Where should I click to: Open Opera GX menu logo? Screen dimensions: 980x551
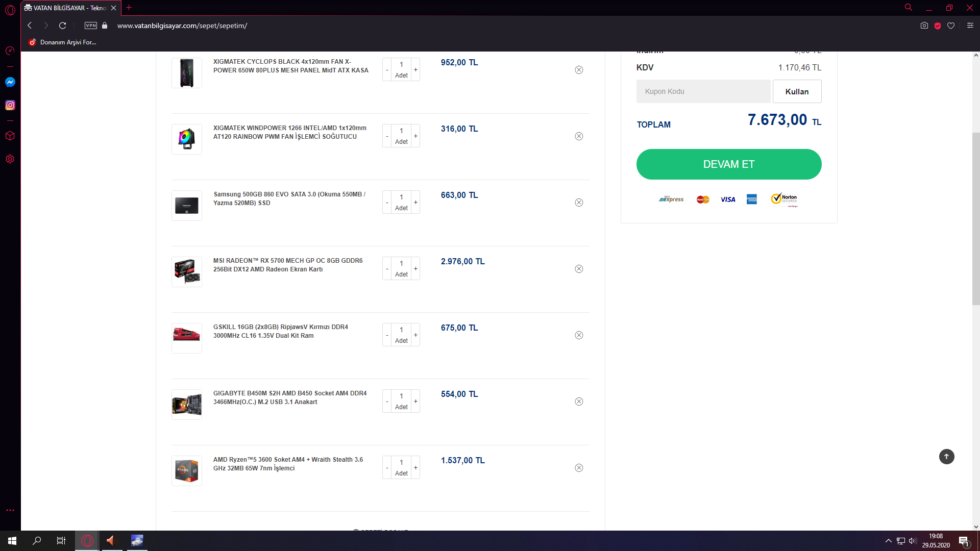[x=10, y=10]
